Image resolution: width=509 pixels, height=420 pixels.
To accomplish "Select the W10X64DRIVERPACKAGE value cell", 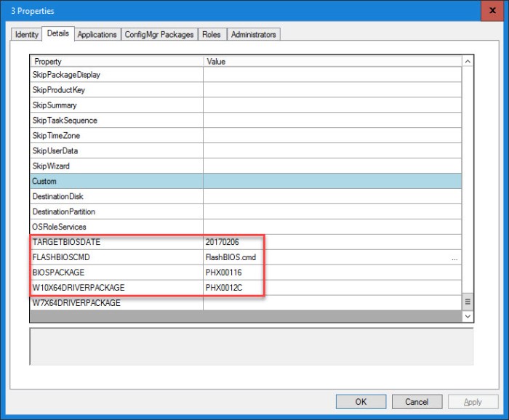I will tap(331, 288).
